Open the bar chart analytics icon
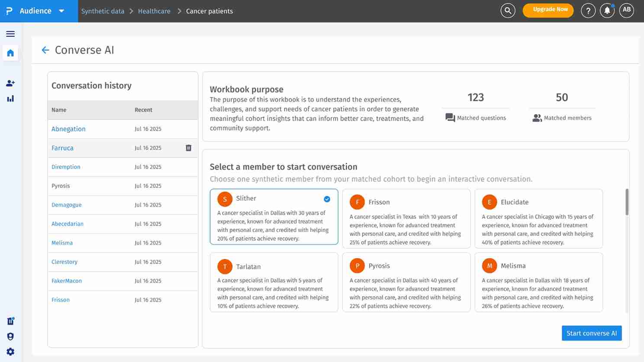The image size is (644, 362). (10, 99)
